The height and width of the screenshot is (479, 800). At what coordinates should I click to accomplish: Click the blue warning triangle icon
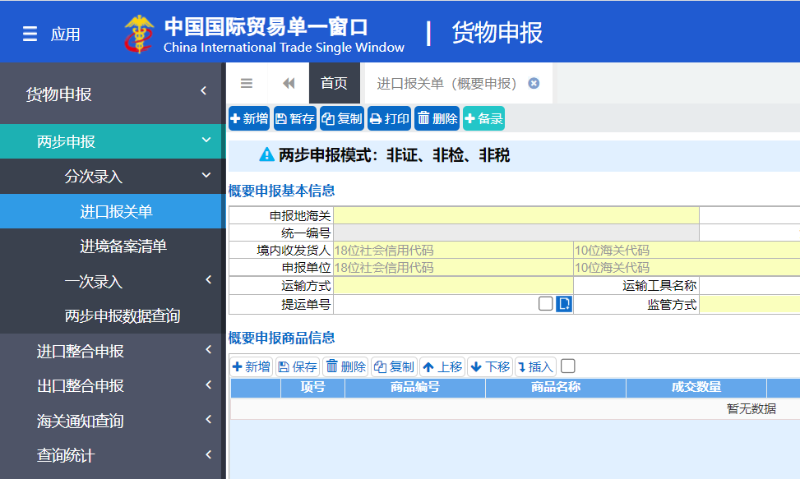coord(266,155)
